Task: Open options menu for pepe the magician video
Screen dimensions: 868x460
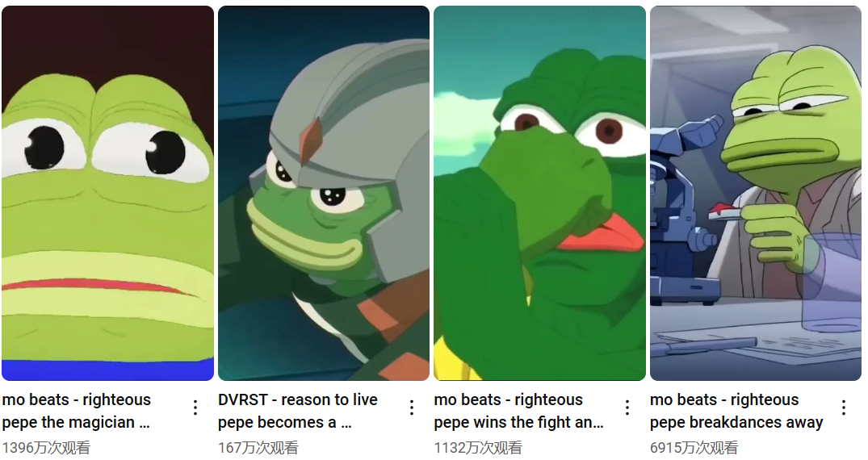Action: 195,408
